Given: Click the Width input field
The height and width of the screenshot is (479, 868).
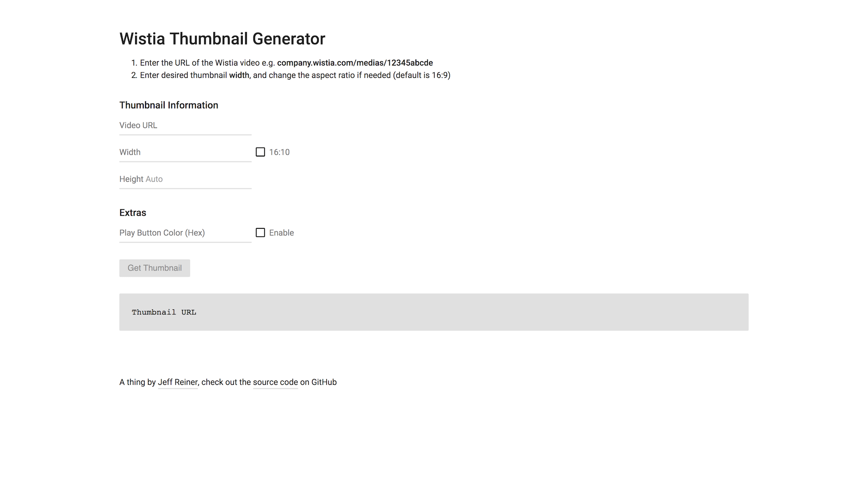Looking at the screenshot, I should point(185,152).
